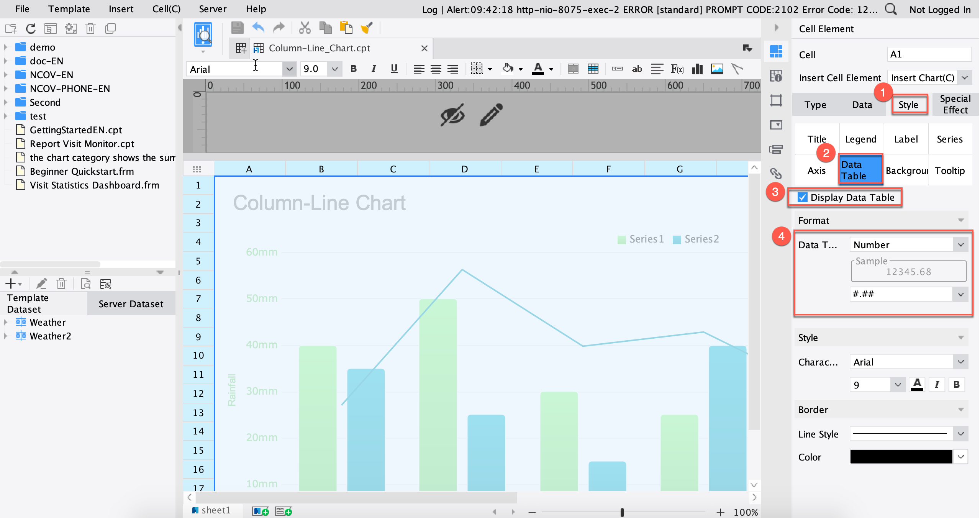Open the Hyperlink panel via chain icon
The width and height of the screenshot is (980, 518).
[x=776, y=174]
